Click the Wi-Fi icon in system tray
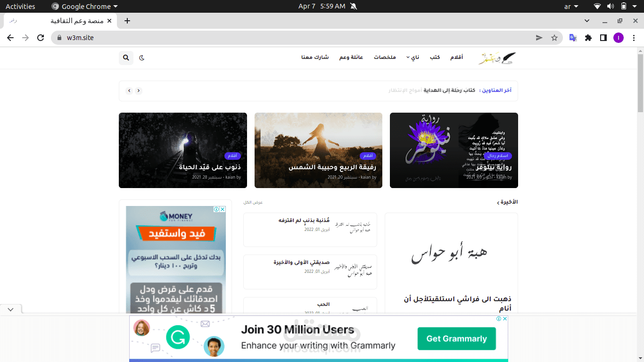 click(597, 6)
